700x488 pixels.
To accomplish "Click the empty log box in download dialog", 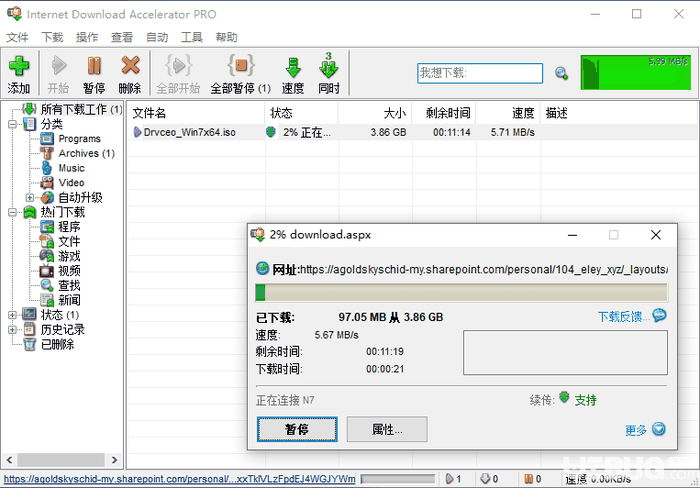I will pos(565,352).
